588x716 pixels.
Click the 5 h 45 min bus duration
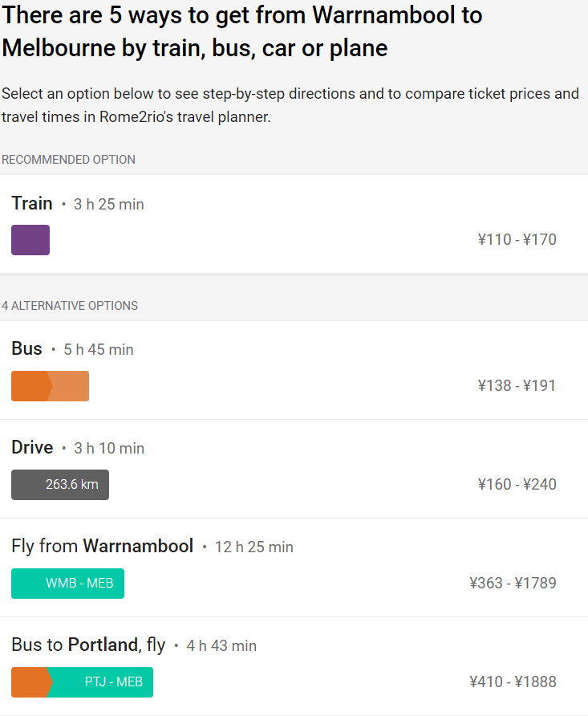click(99, 350)
